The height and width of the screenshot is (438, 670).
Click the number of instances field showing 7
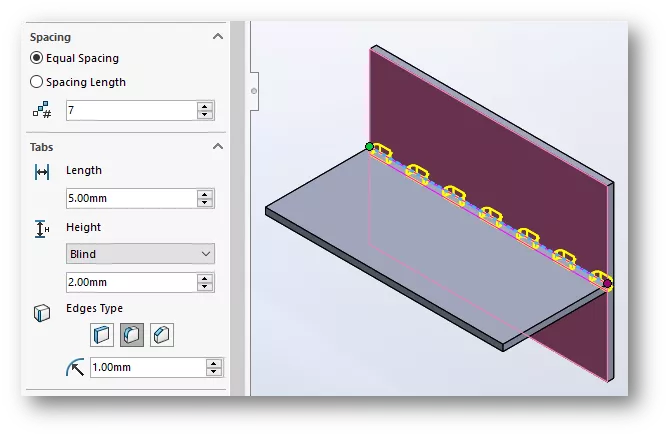(x=131, y=110)
